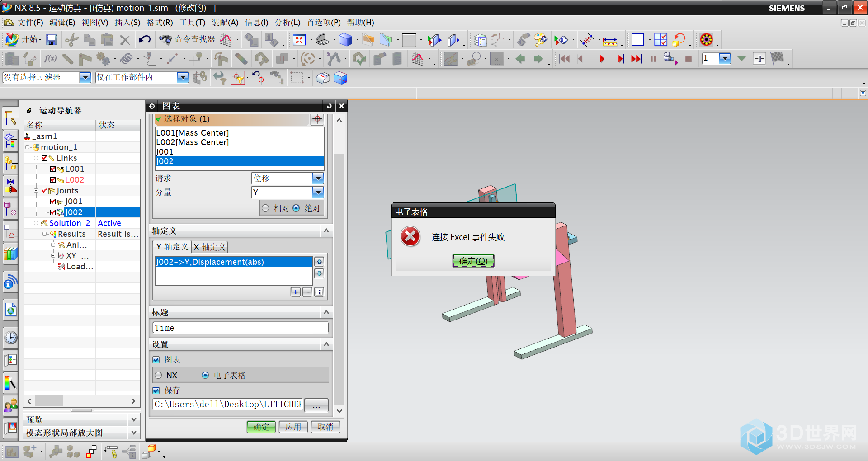
Task: Move curve down in axis list
Action: coord(319,273)
